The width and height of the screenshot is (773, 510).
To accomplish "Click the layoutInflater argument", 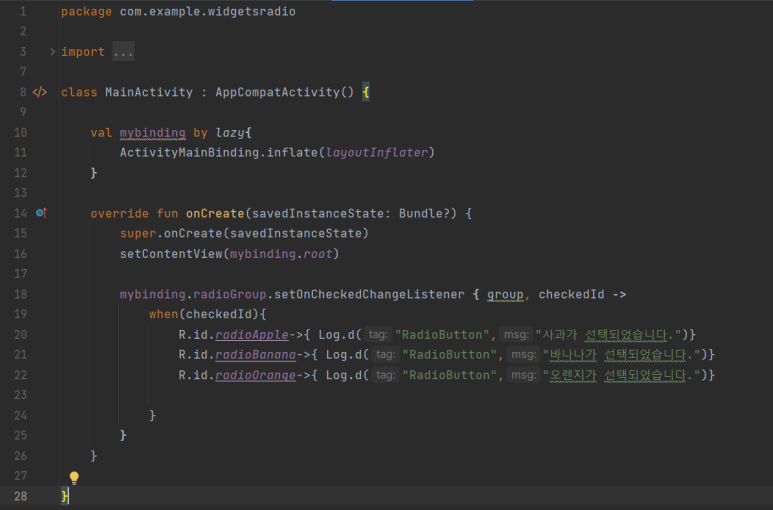I will [x=377, y=153].
